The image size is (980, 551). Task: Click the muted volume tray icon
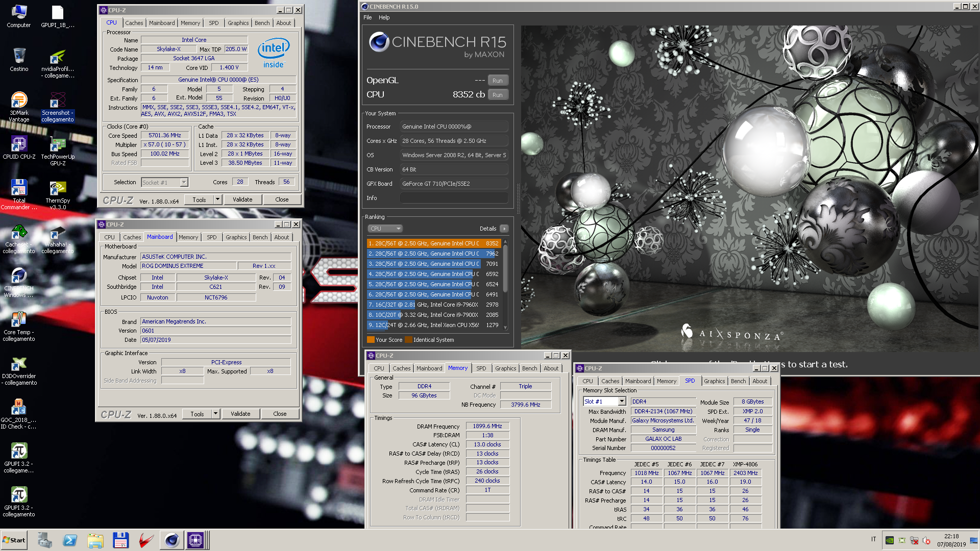click(x=927, y=540)
